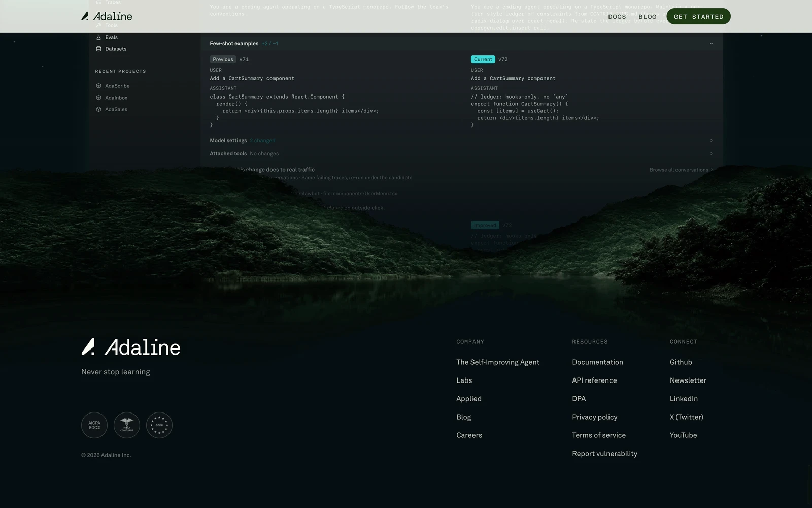Click the Few-shot examples heading
812x508 pixels.
click(234, 44)
